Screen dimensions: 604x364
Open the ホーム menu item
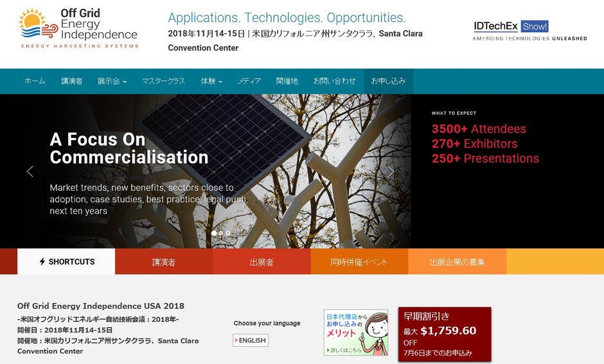pos(35,81)
